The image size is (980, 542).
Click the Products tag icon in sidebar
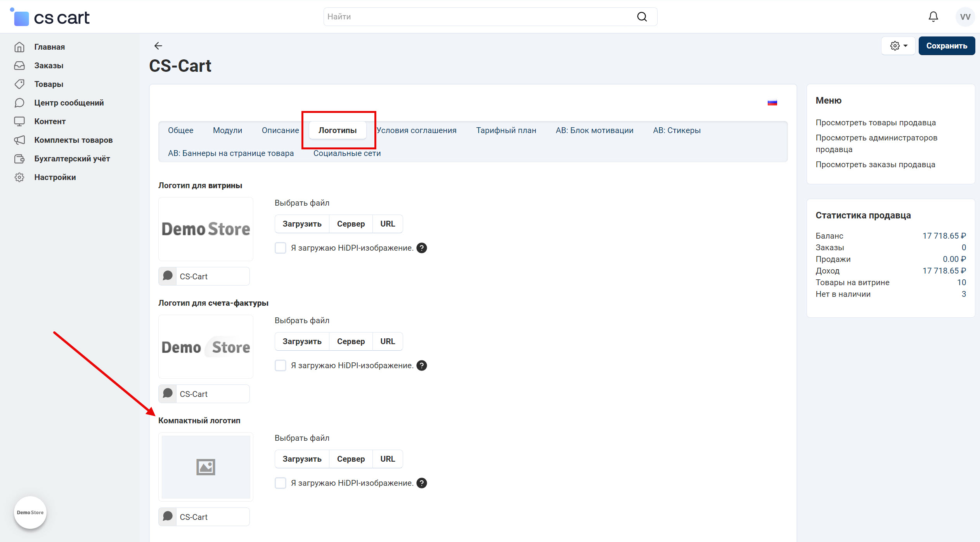tap(19, 84)
